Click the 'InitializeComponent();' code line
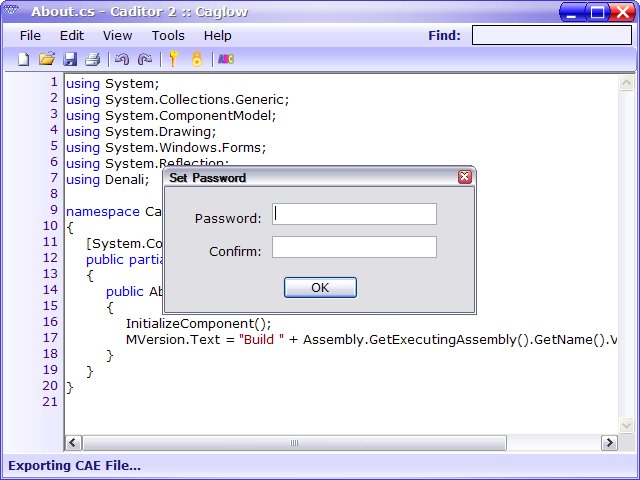 click(198, 324)
